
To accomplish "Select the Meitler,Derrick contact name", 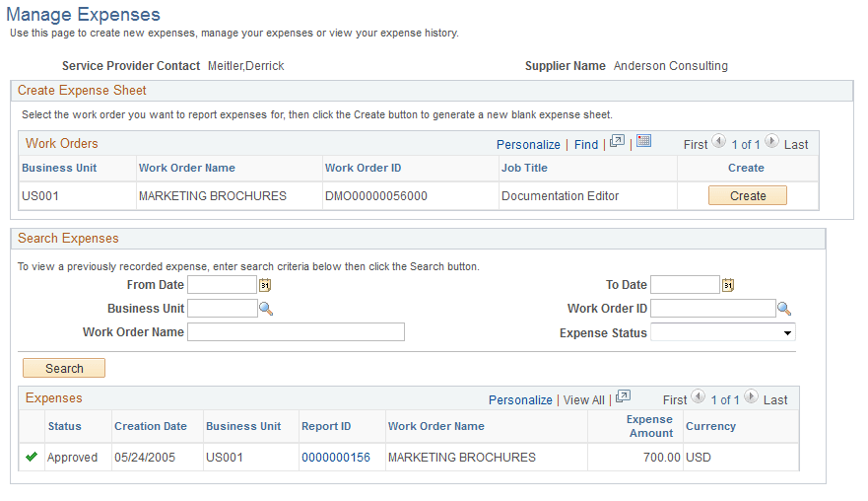I will [x=245, y=66].
